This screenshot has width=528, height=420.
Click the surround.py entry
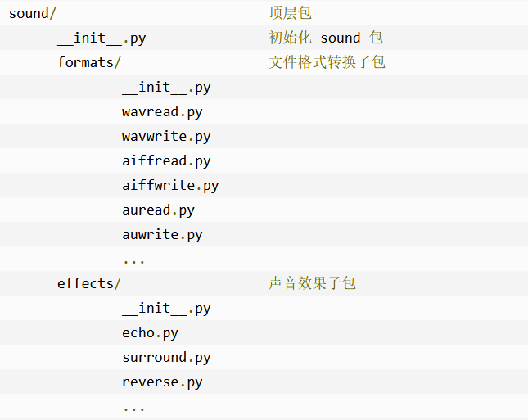[166, 357]
